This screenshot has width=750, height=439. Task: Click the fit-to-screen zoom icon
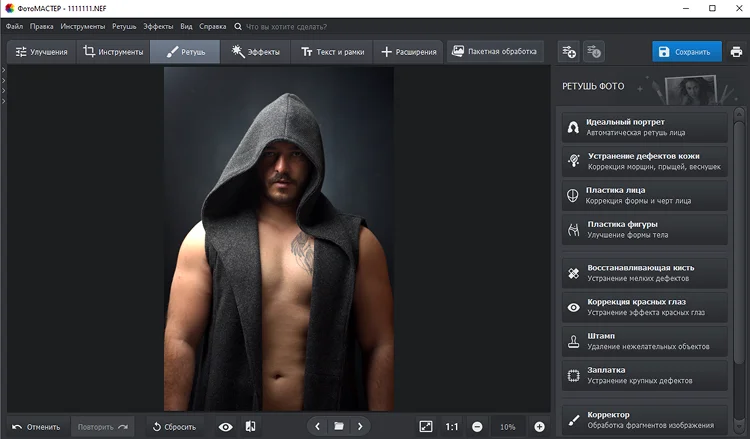click(426, 427)
